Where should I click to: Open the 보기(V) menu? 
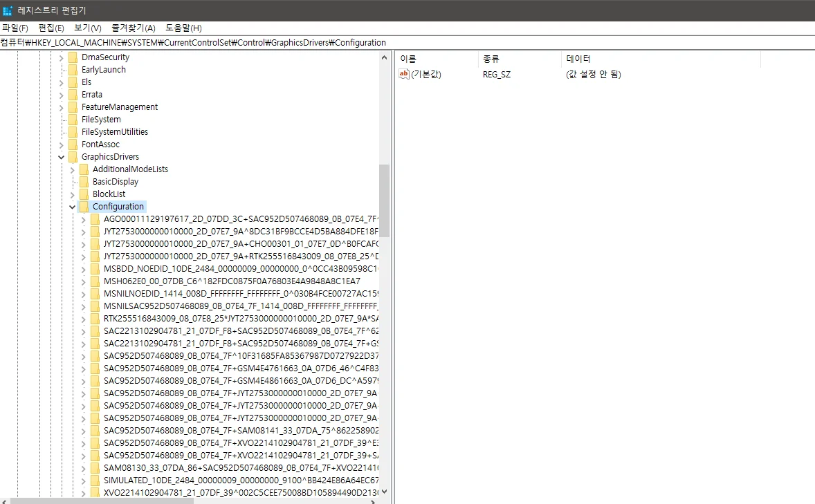tap(87, 28)
